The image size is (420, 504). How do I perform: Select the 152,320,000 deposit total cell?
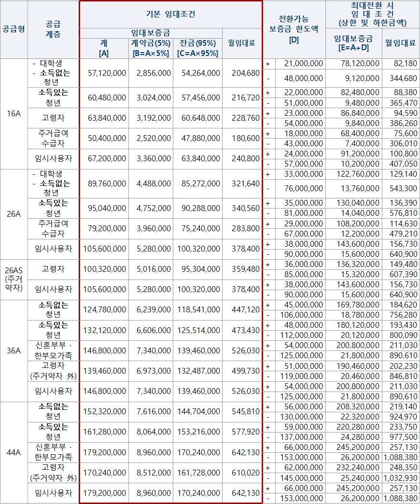107,411
